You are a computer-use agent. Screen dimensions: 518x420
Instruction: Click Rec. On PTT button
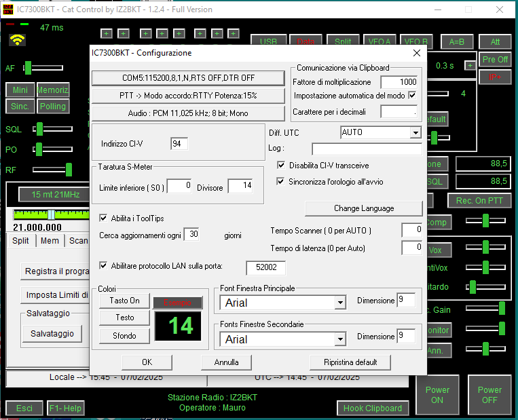(479, 201)
